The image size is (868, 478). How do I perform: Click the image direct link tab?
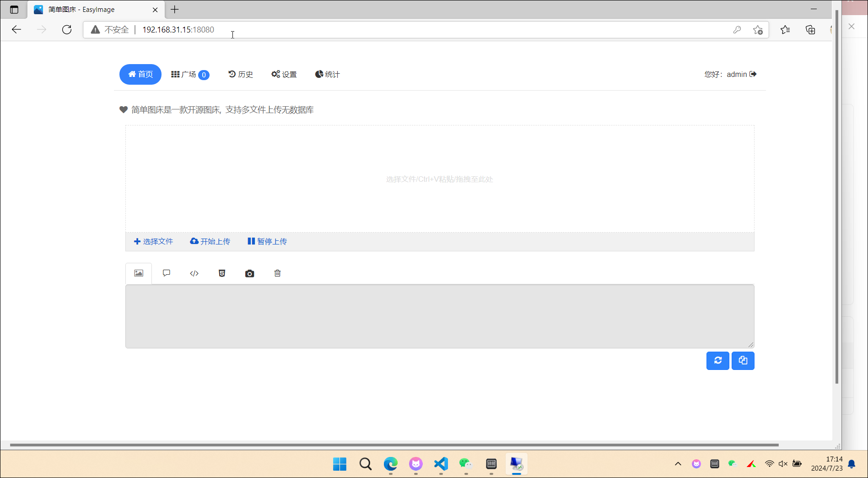[139, 273]
